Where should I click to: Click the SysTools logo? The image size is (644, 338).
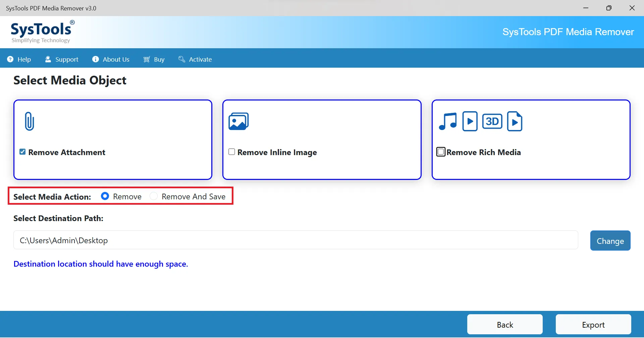point(42,32)
